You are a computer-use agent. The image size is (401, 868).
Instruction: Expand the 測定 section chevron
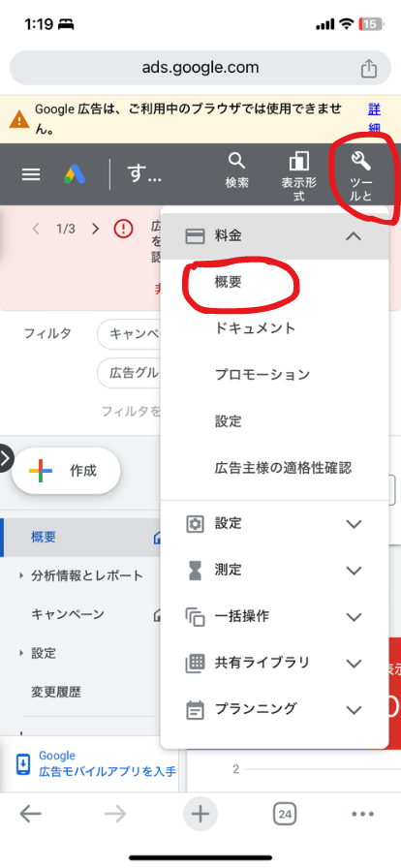point(354,571)
